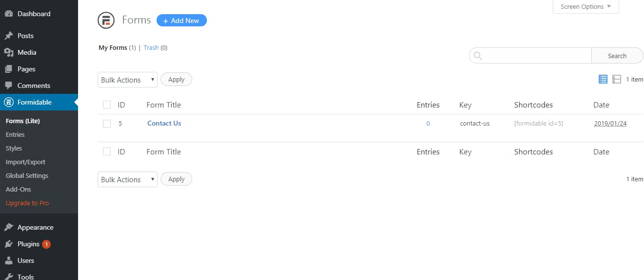Image resolution: width=644 pixels, height=280 pixels.
Task: Click the Dashboard gauge icon
Action: (8, 14)
